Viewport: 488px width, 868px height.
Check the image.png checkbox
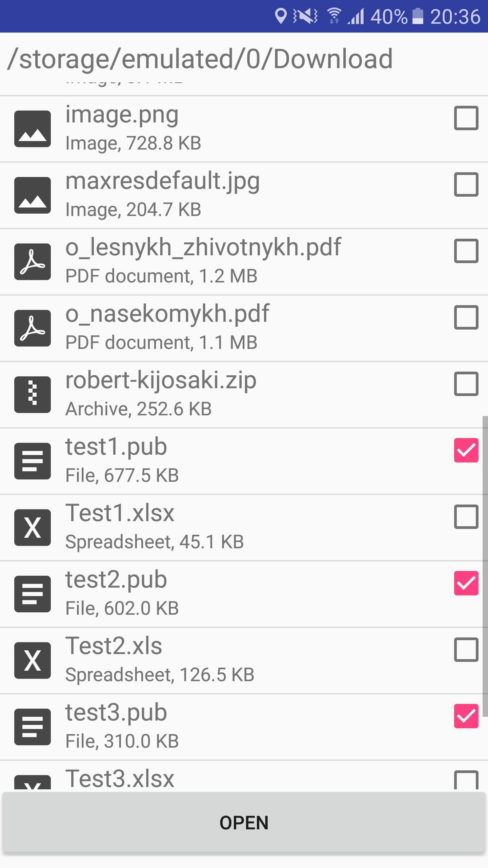(x=466, y=118)
